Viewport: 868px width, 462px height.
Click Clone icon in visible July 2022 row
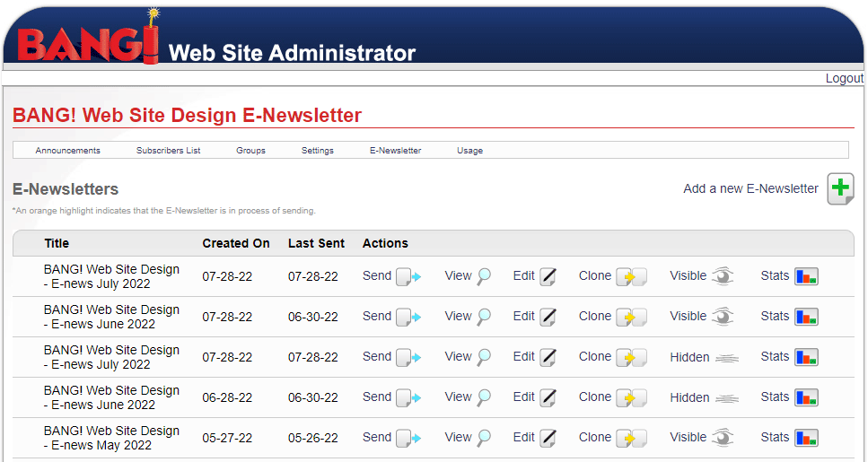[x=632, y=276]
